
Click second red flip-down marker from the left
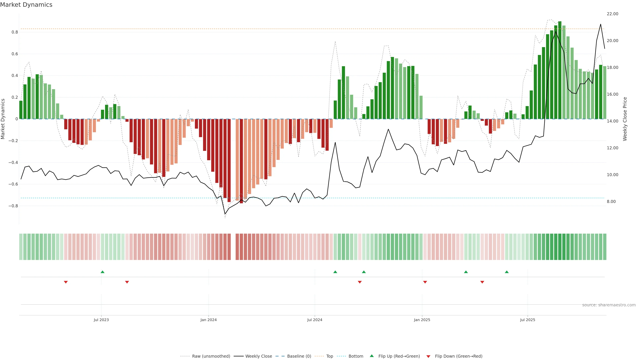[127, 282]
